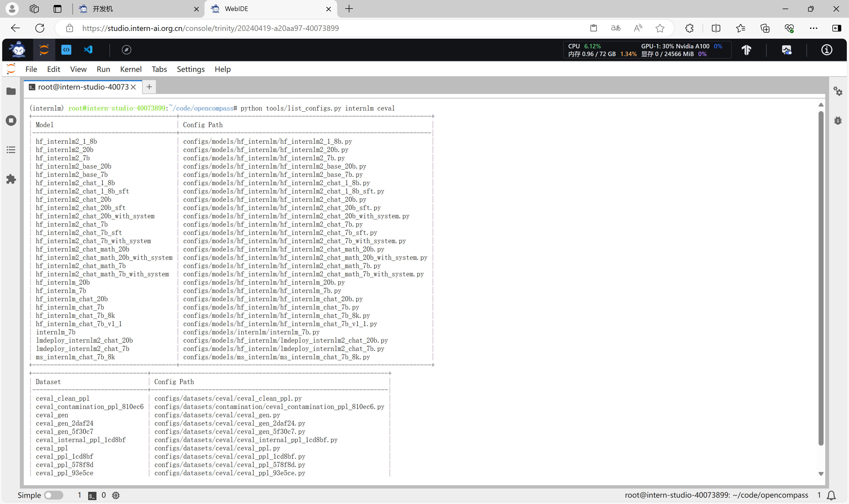This screenshot has height=504, width=849.
Task: Open browser settings and more menu
Action: (x=813, y=28)
